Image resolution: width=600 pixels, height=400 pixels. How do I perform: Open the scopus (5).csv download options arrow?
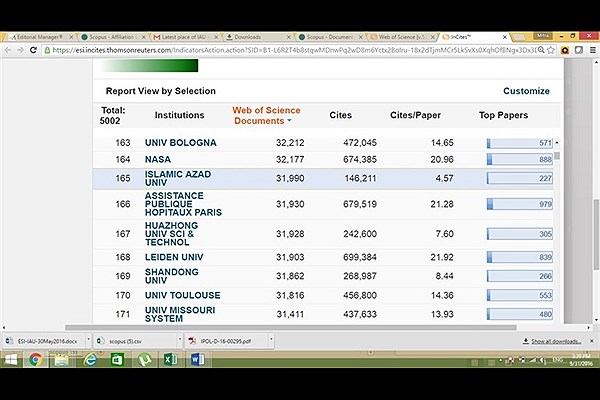tap(179, 339)
